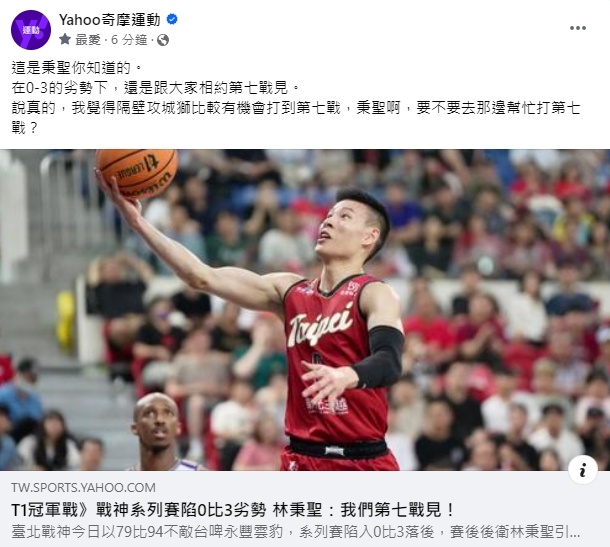Click the post line about 0-3的劣勢

(x=156, y=88)
